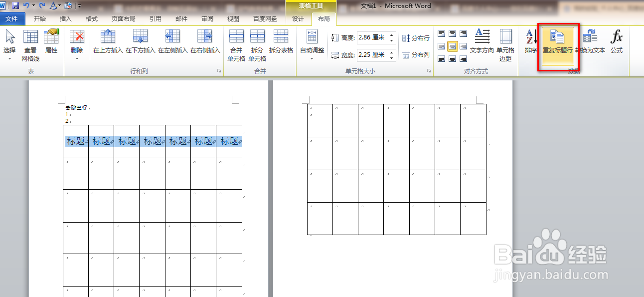Click last 标题 header cell in table
Image resolution: width=644 pixels, height=297 pixels.
[229, 141]
